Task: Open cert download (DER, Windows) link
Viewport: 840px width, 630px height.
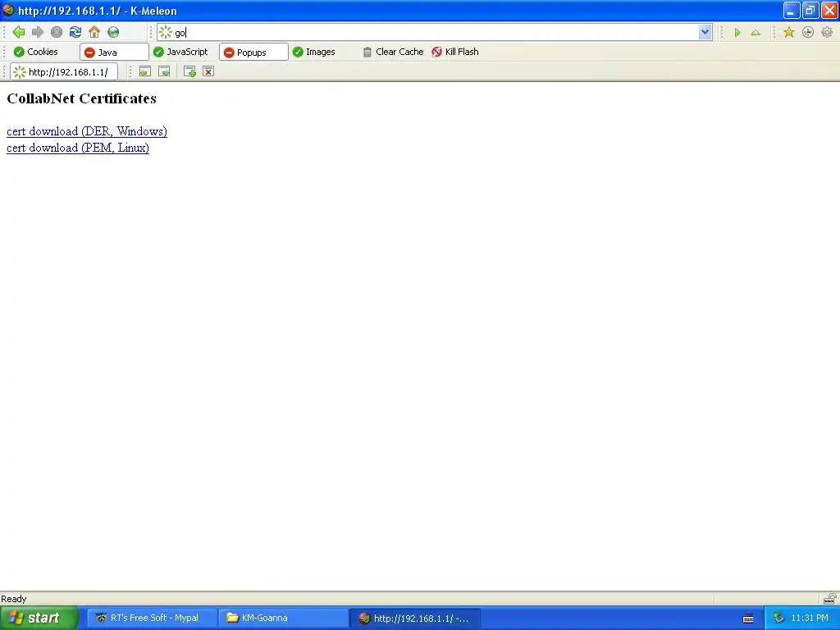Action: (87, 131)
